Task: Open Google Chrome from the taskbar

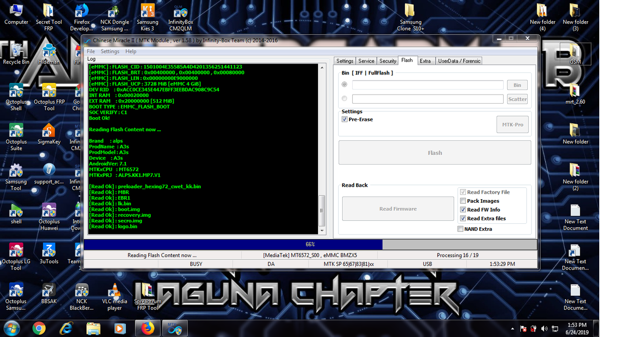Action: point(39,328)
